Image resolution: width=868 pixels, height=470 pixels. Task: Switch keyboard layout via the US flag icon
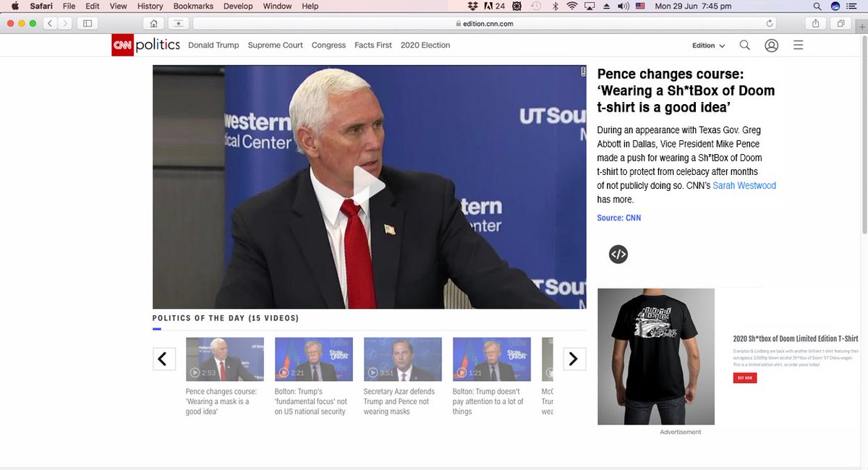click(639, 6)
